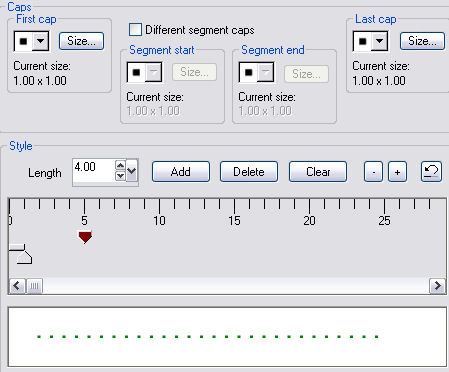Click the First cap Size button
The height and width of the screenshot is (372, 449).
pyautogui.click(x=82, y=41)
